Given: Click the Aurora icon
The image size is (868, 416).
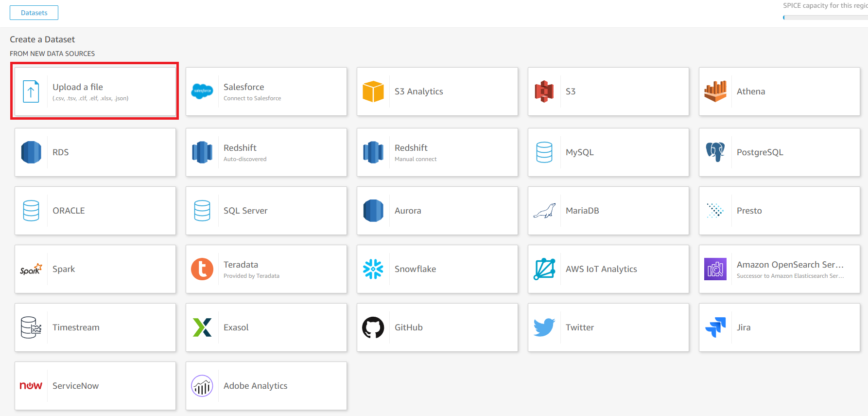Looking at the screenshot, I should [x=373, y=211].
